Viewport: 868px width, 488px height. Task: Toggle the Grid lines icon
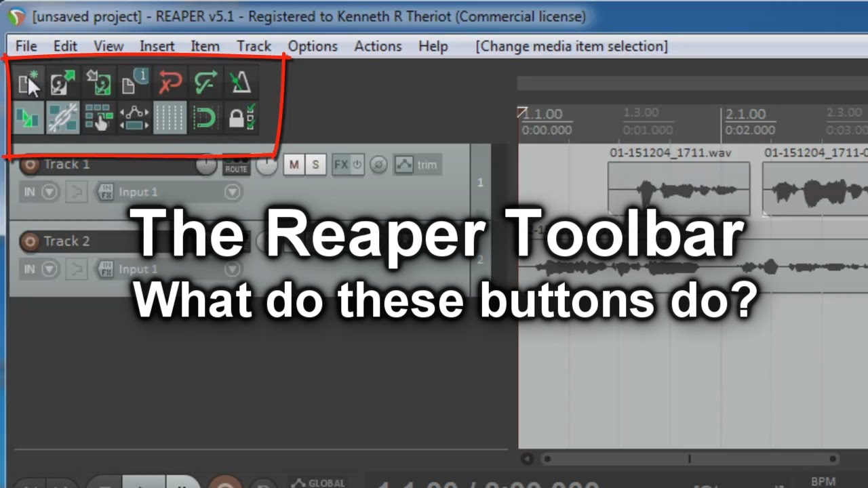coord(170,118)
